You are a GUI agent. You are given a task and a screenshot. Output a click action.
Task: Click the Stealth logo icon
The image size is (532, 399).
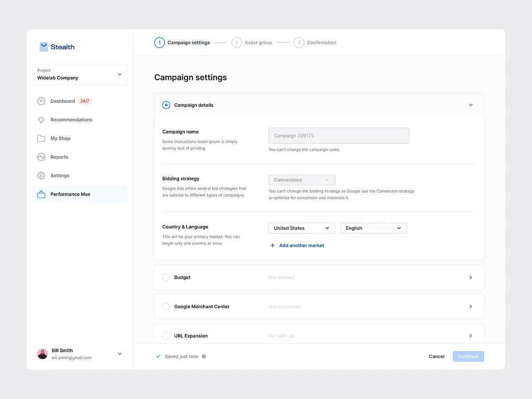pos(43,46)
